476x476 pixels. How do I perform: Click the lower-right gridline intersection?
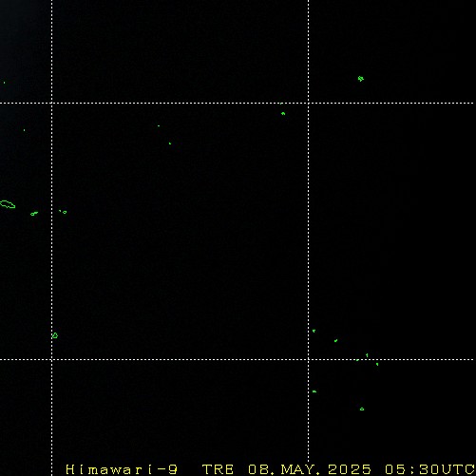(x=309, y=359)
